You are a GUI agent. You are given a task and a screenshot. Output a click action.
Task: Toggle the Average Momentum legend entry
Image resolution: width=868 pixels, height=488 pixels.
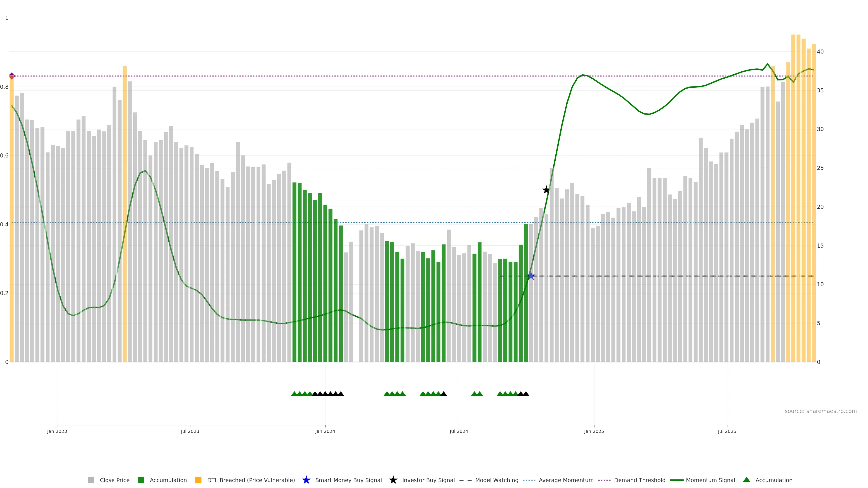pyautogui.click(x=566, y=480)
